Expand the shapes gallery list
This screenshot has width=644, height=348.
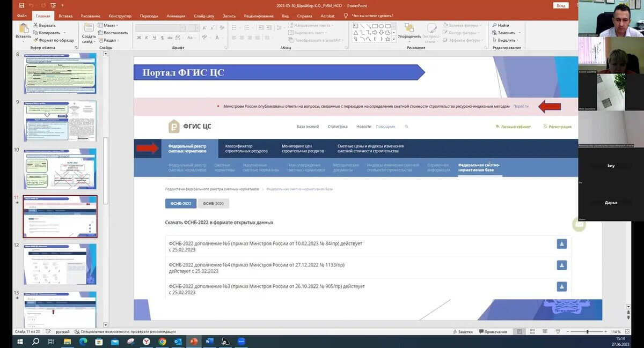point(395,40)
